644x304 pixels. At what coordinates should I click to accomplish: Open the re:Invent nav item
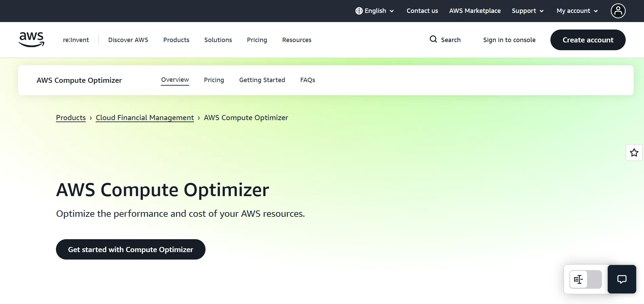pos(76,40)
